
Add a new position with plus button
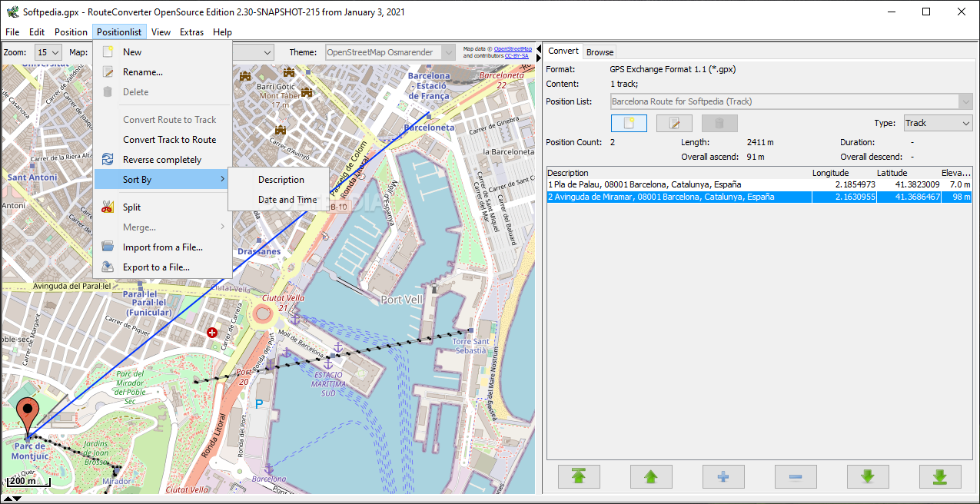(x=723, y=477)
